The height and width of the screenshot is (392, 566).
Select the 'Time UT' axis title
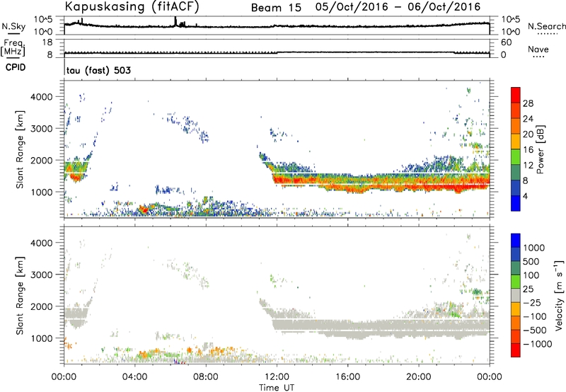coord(277,388)
